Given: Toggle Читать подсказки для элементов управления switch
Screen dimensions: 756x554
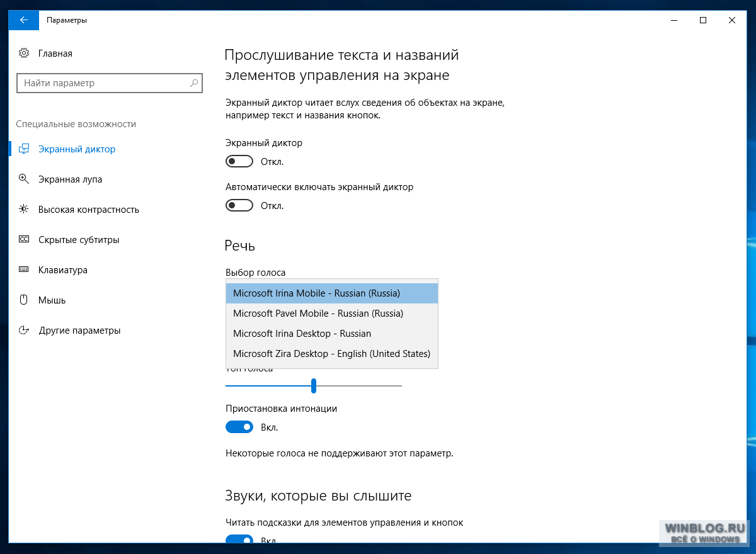Looking at the screenshot, I should coord(239,540).
